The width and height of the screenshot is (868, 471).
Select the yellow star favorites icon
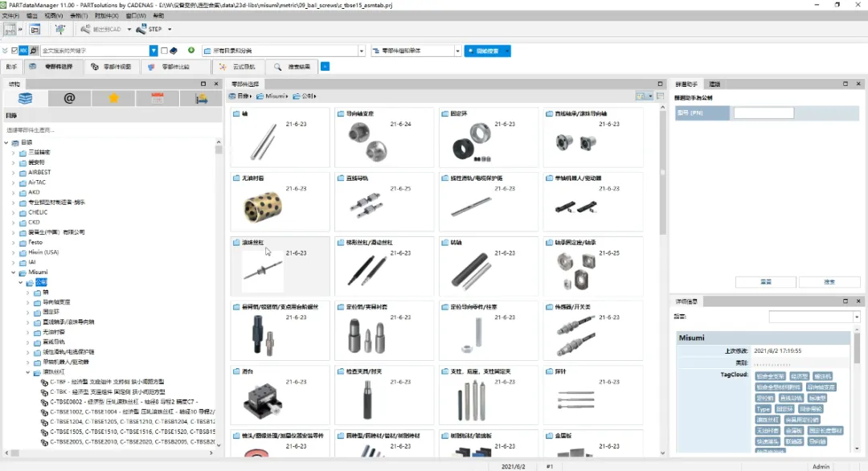113,99
